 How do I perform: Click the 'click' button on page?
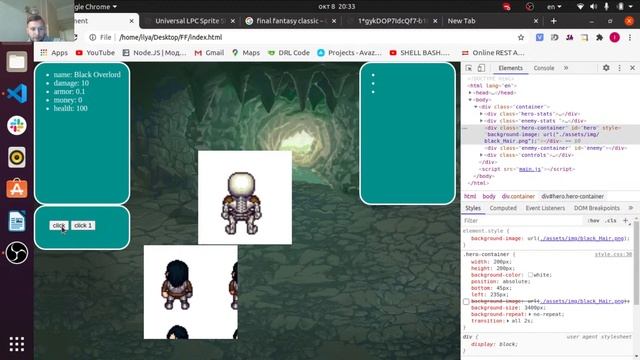click(59, 226)
